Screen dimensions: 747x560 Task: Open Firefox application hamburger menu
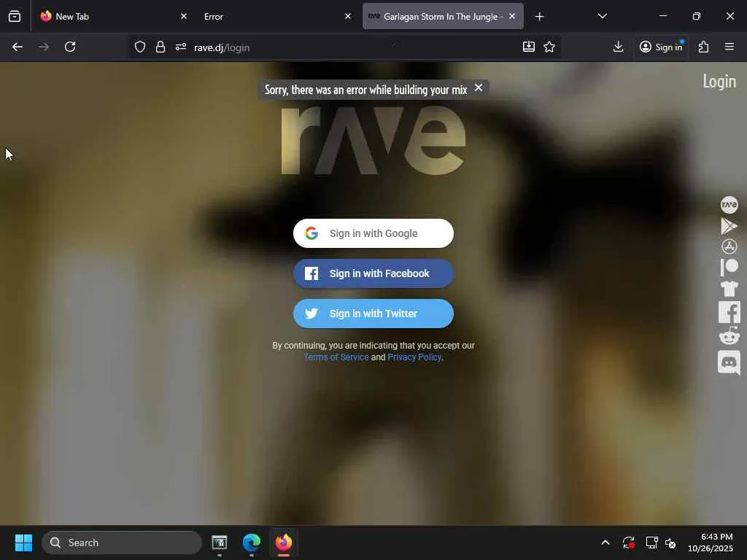729,47
